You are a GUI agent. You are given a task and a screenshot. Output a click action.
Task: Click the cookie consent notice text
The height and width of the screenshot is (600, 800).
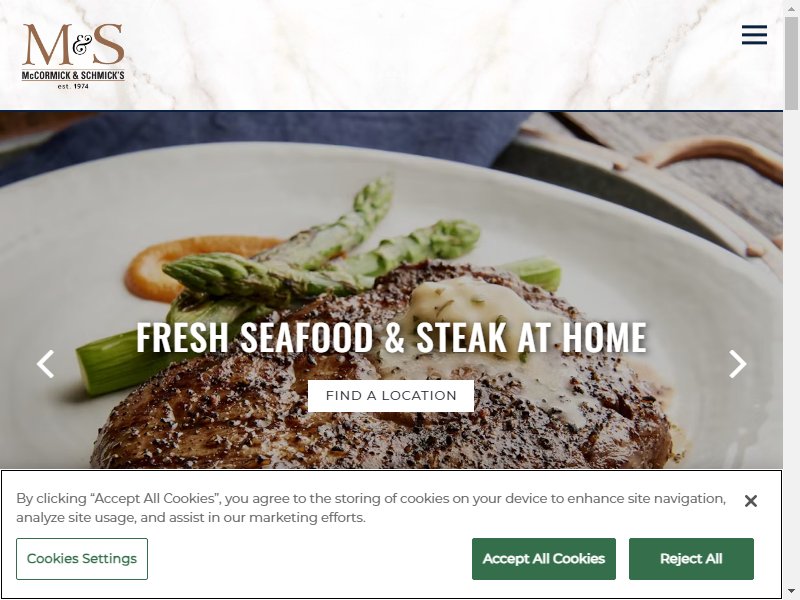click(x=371, y=508)
